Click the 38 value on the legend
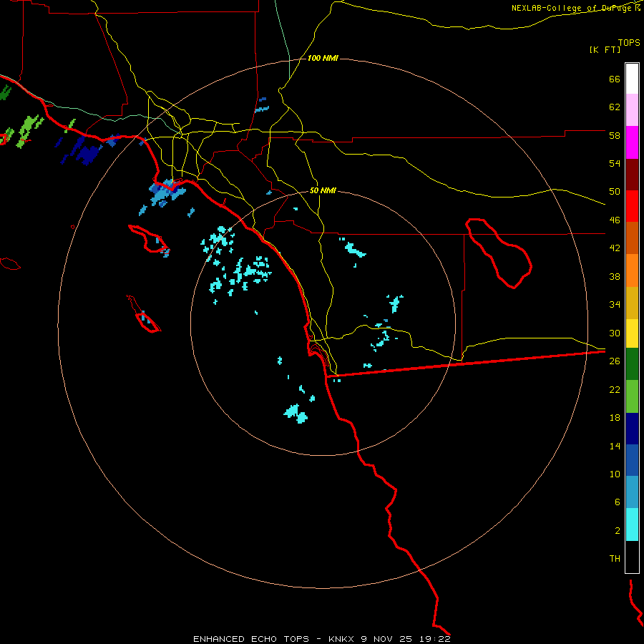644x644 pixels. [x=615, y=276]
